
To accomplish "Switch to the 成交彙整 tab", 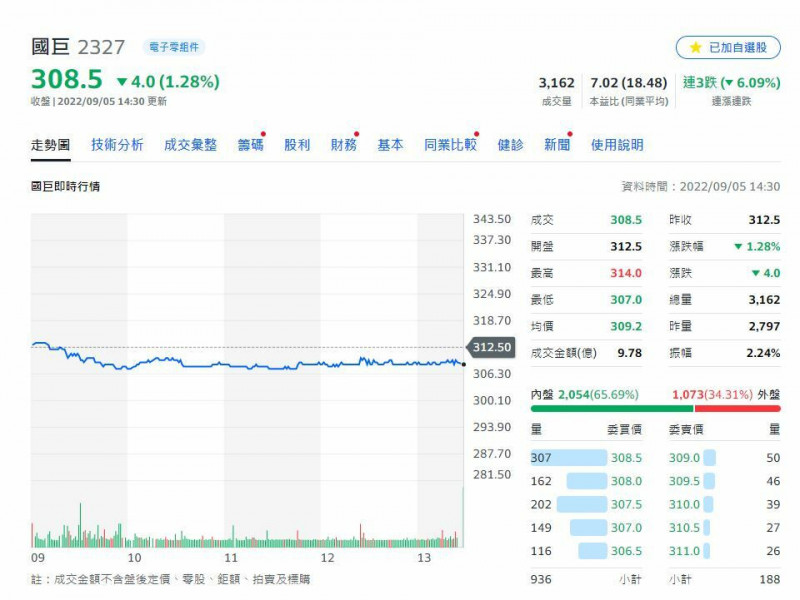I will pos(190,145).
